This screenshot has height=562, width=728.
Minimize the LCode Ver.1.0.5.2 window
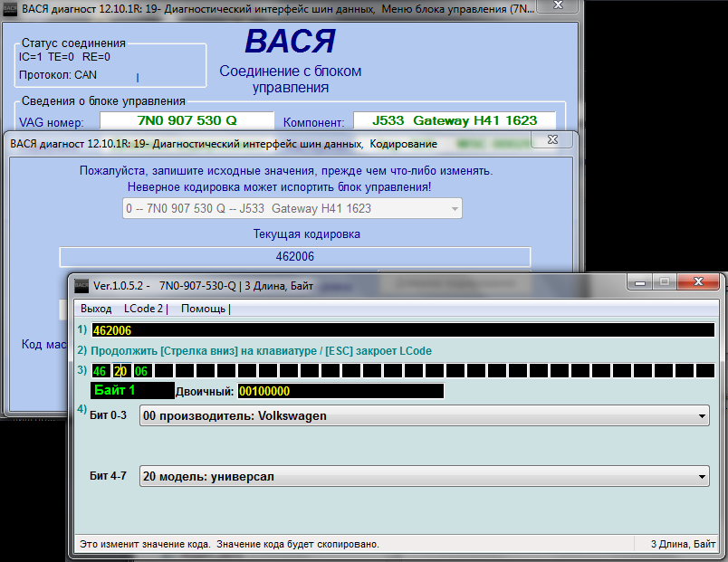[x=640, y=281]
